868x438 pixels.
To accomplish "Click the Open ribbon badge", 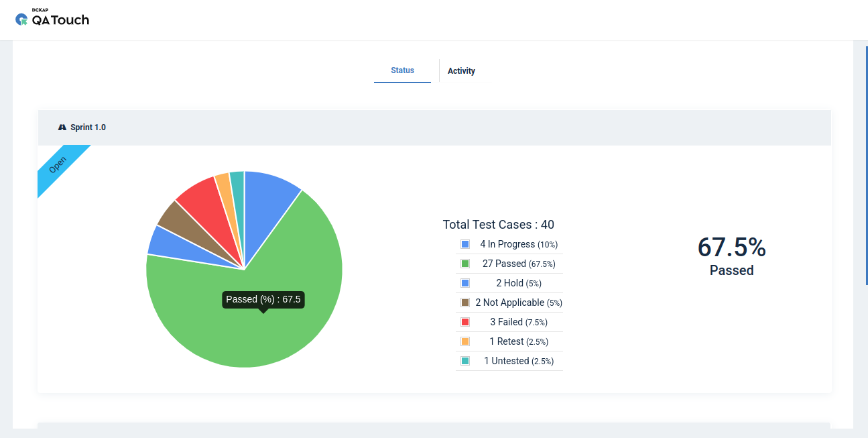I will 59,166.
